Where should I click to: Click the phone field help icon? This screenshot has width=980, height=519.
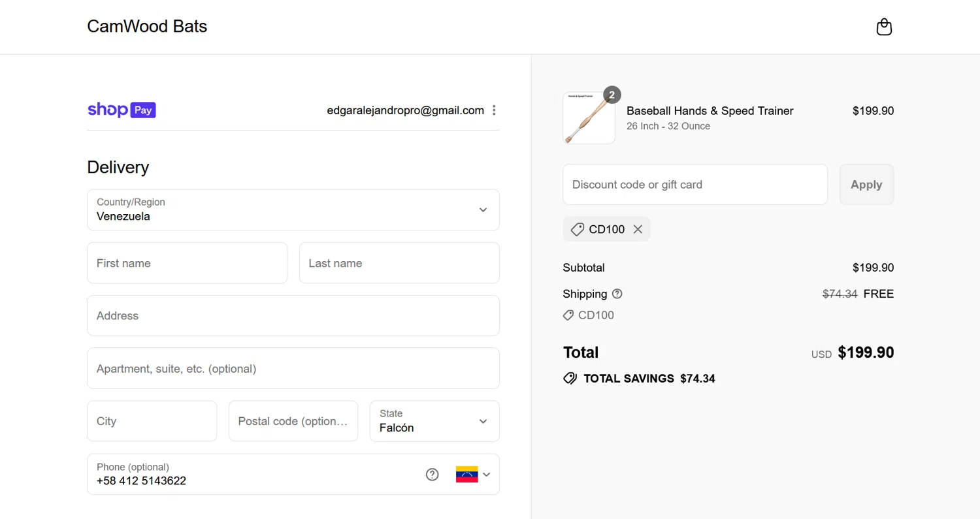(432, 475)
